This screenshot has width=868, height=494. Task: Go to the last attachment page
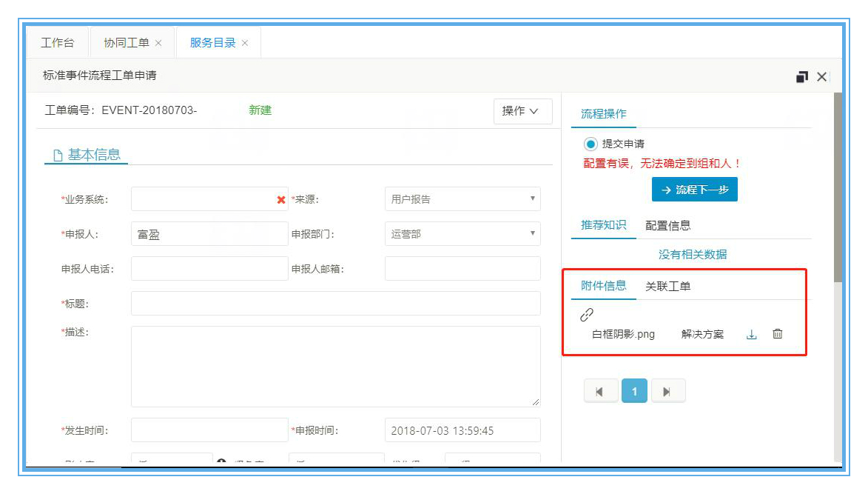(667, 392)
